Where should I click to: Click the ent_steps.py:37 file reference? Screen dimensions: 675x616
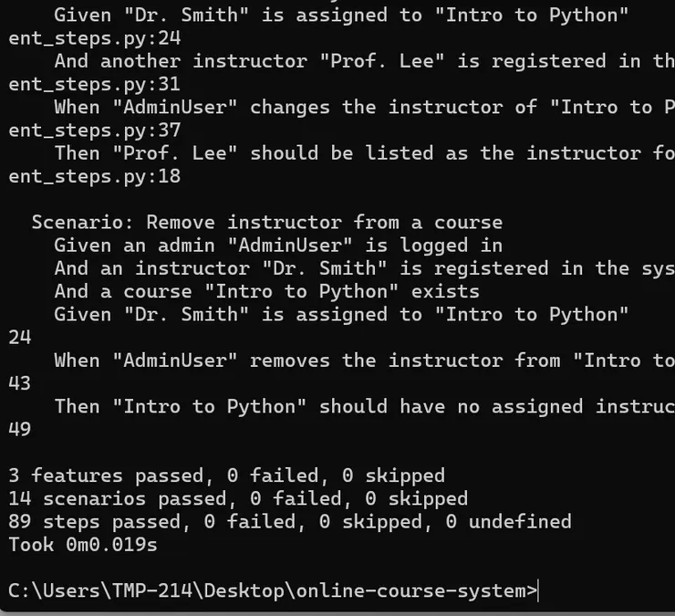[x=95, y=130]
